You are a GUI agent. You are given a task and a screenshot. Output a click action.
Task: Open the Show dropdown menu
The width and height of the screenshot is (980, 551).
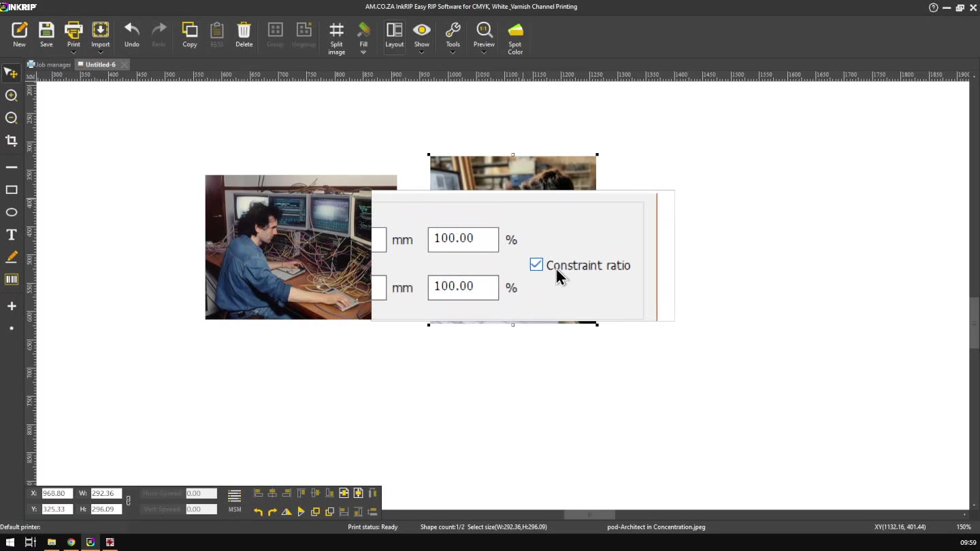(421, 52)
